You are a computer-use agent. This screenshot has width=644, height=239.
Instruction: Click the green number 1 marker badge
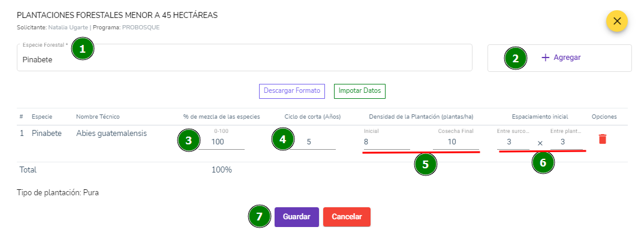[83, 49]
